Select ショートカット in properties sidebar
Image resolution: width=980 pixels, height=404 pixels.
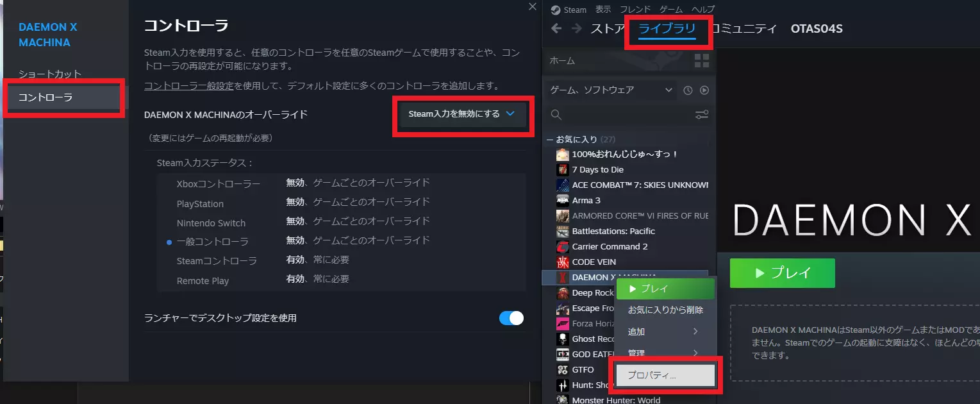(x=50, y=74)
